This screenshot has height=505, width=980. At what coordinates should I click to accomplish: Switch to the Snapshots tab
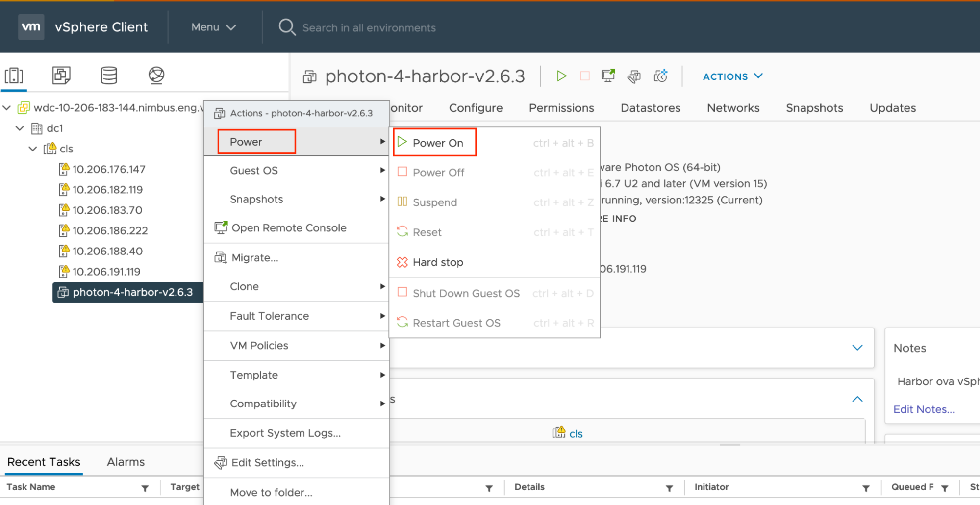[814, 108]
